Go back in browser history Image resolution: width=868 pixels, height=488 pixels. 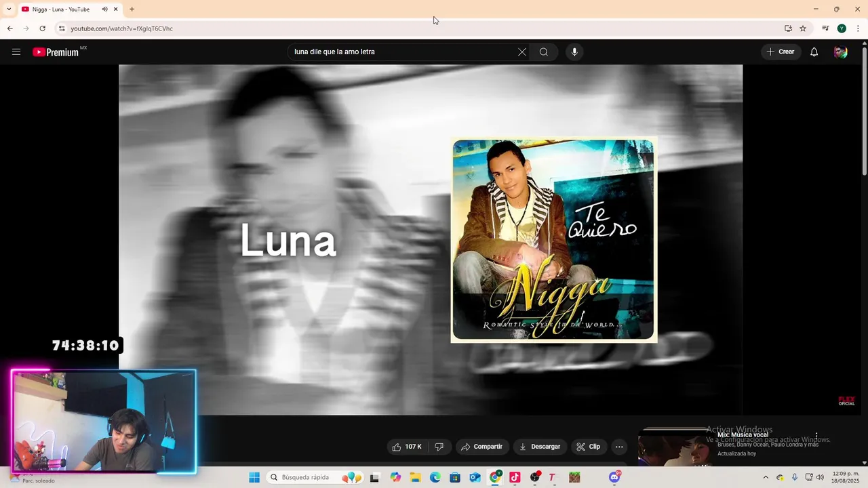(9, 28)
